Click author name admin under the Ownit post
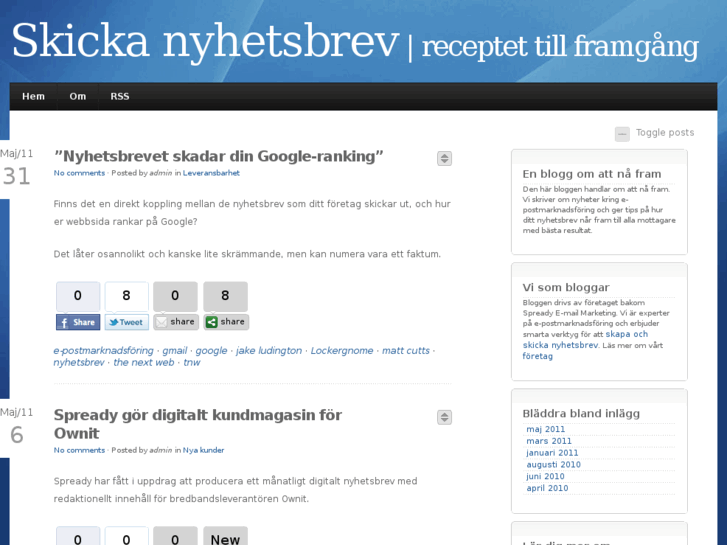 160,450
